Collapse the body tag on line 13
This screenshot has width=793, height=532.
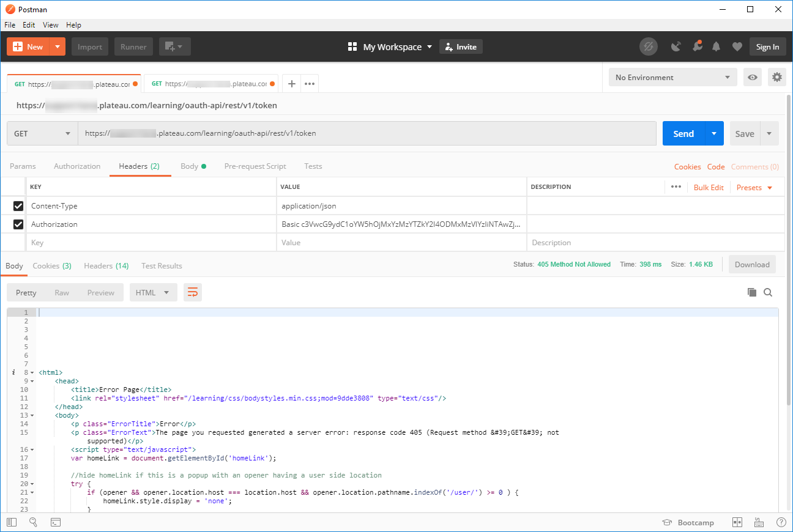tap(32, 415)
